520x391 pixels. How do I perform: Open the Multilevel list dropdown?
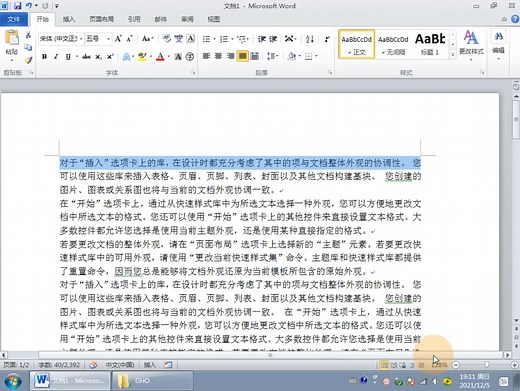[x=248, y=39]
